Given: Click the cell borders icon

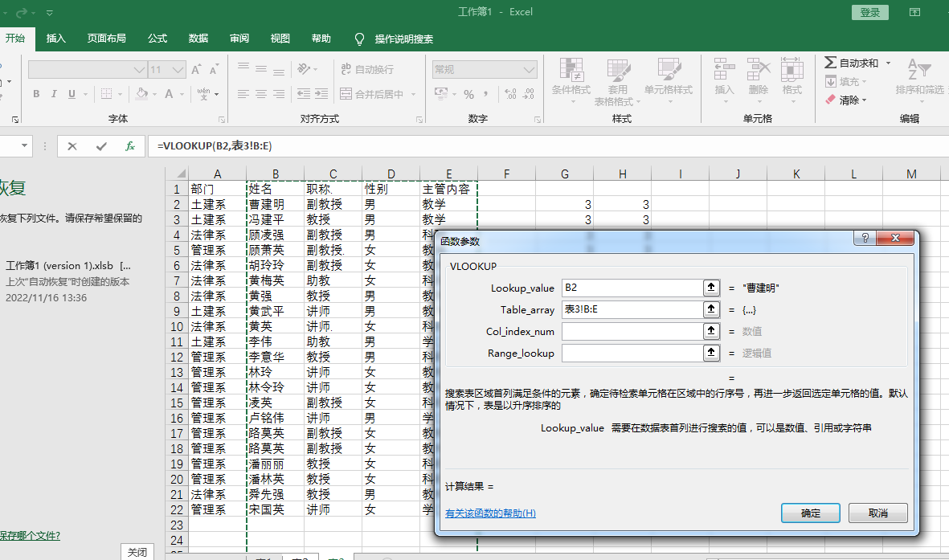Looking at the screenshot, I should coord(107,94).
